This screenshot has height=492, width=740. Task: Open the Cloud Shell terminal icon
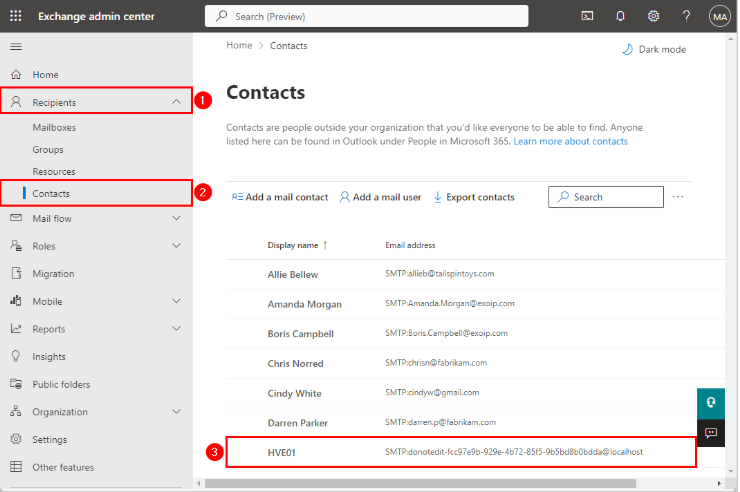tap(587, 16)
